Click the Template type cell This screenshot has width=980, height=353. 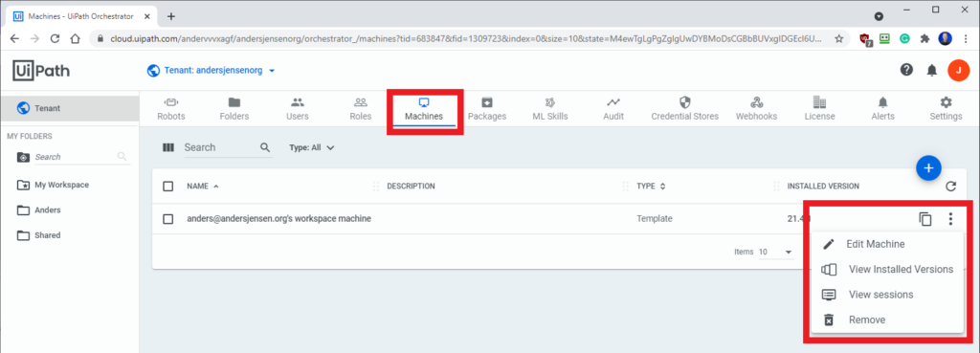click(x=655, y=219)
